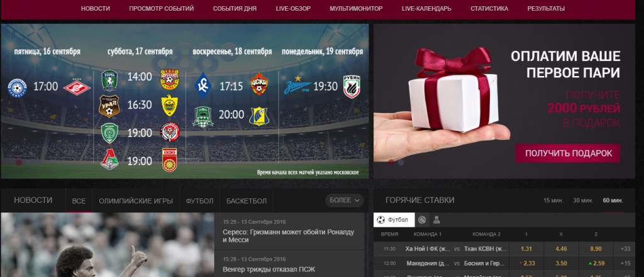644x277 pixels.
Task: Select second carousel dot on gift banner
Action: [x=401, y=162]
